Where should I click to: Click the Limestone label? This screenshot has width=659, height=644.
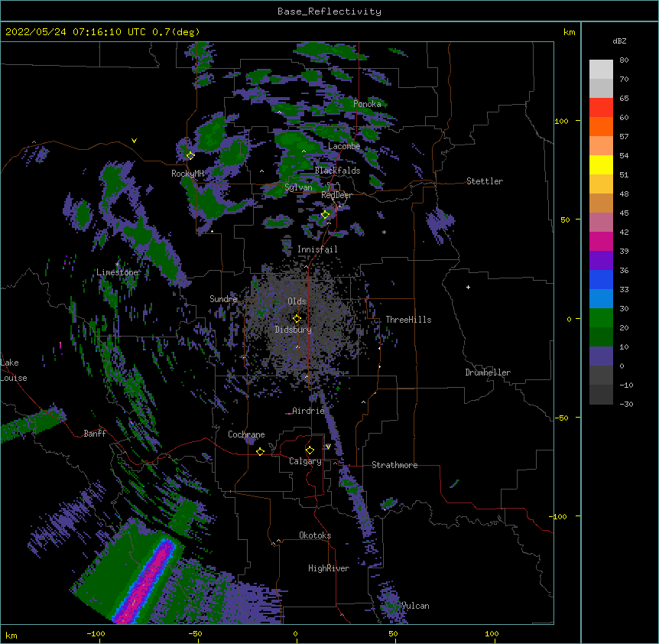117,272
